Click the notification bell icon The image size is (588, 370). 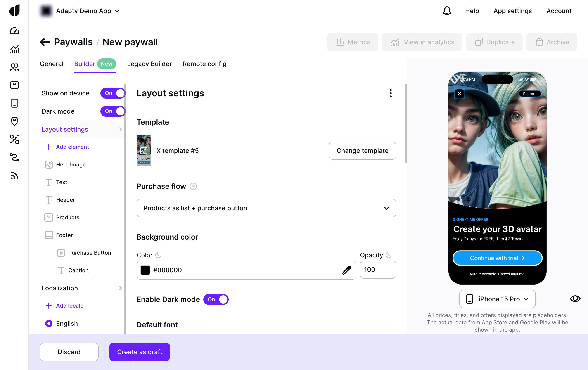tap(447, 11)
